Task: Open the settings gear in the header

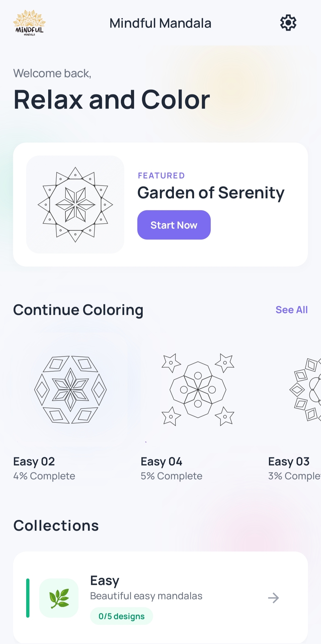Action: click(x=287, y=22)
